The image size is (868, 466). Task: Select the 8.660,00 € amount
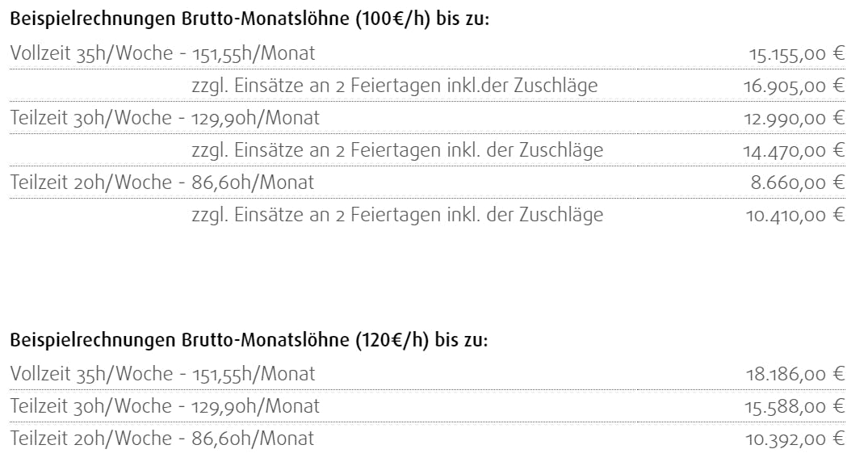[798, 183]
